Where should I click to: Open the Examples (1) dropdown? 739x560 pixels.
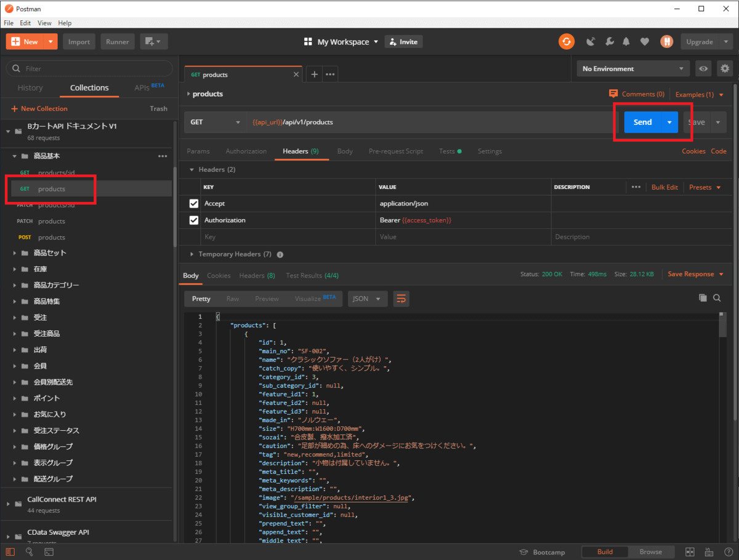coord(700,94)
